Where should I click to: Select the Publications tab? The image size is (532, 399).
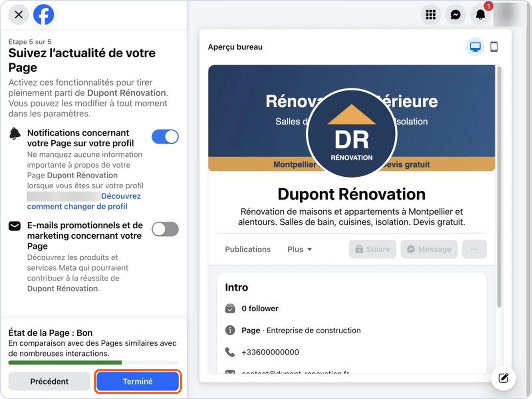click(248, 249)
